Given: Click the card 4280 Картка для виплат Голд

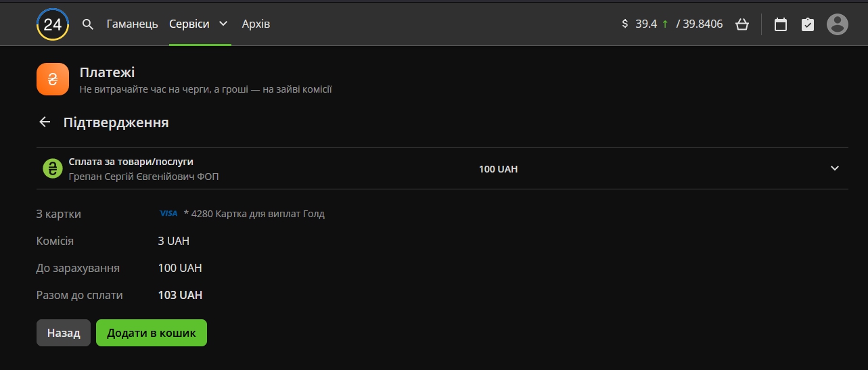Looking at the screenshot, I should (x=254, y=214).
